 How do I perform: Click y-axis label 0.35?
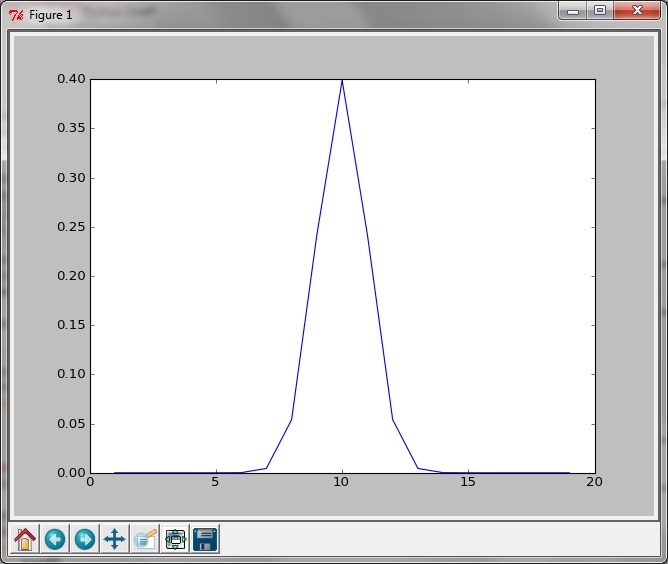(72, 128)
